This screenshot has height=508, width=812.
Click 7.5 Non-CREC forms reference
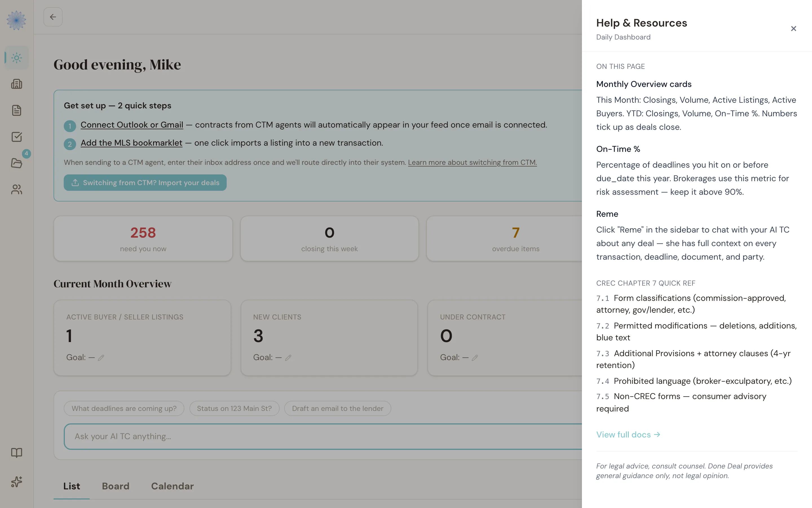click(x=681, y=402)
